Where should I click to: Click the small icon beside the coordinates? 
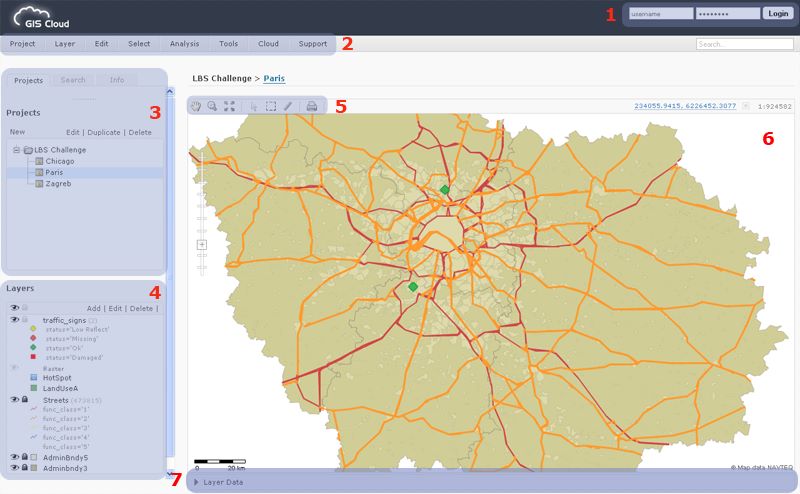tap(746, 106)
